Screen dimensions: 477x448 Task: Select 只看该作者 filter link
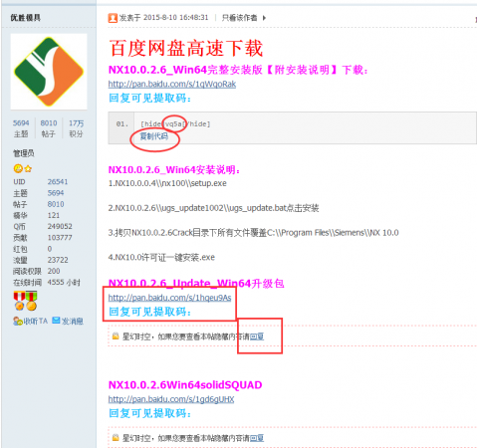click(x=239, y=18)
